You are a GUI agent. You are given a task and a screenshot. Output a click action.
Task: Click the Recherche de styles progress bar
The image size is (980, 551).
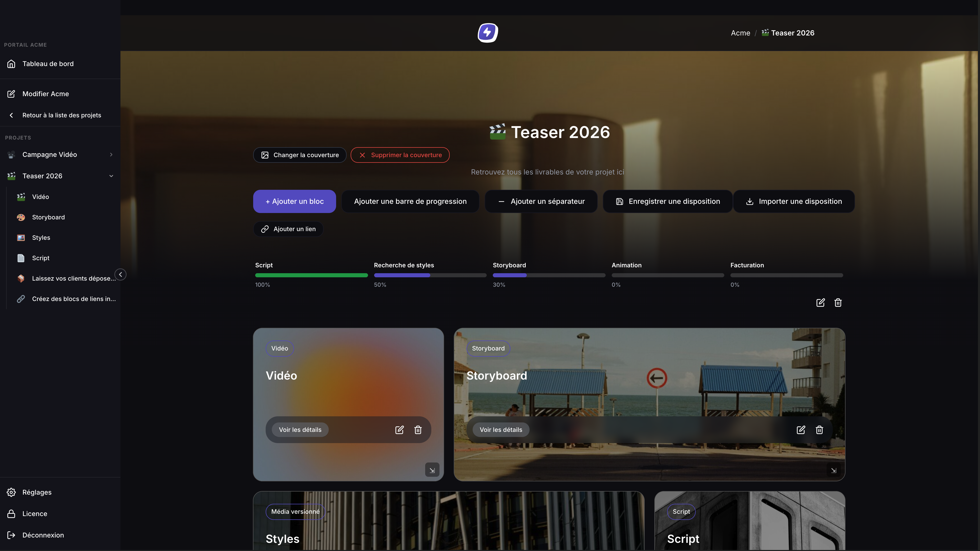tap(430, 275)
